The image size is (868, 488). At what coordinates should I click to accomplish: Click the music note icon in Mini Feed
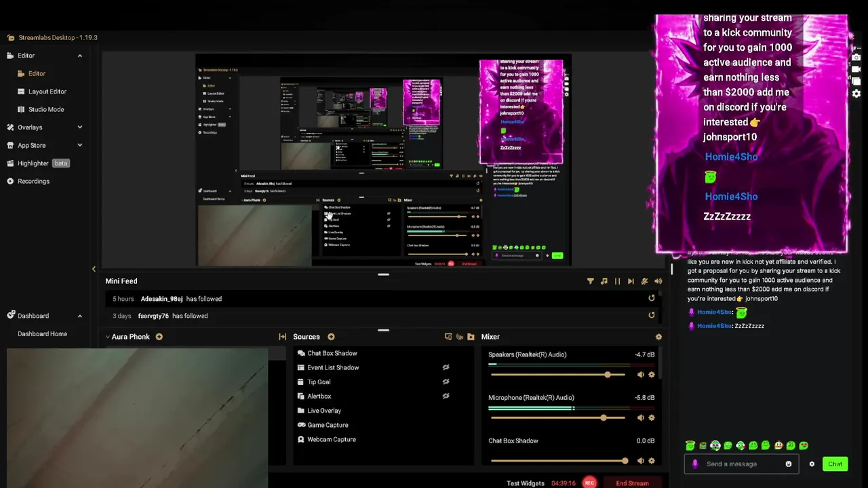pos(604,281)
